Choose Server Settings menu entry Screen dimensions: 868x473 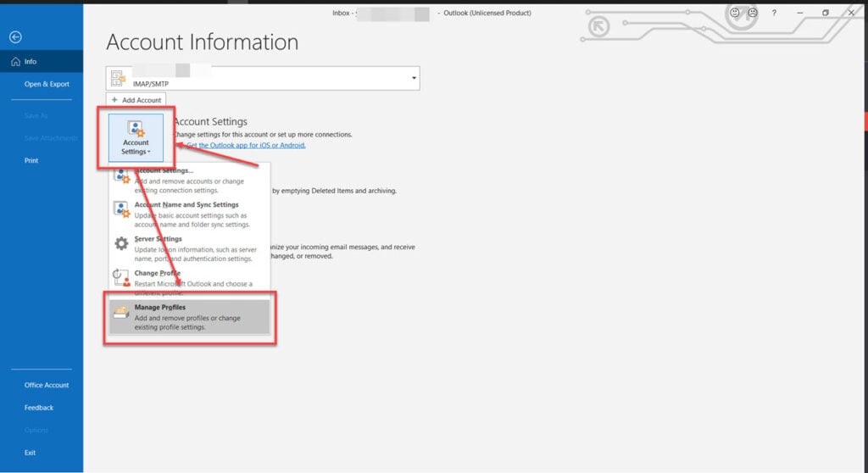pyautogui.click(x=190, y=248)
